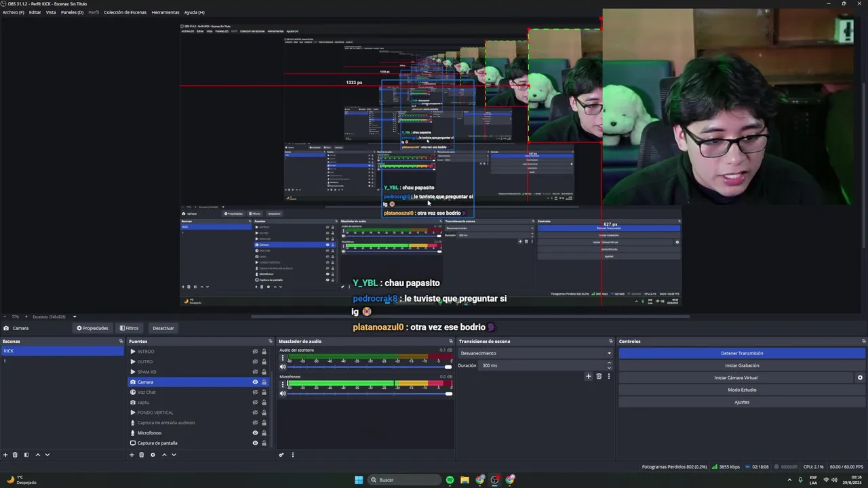Toggle lock on Camara source

[264, 382]
